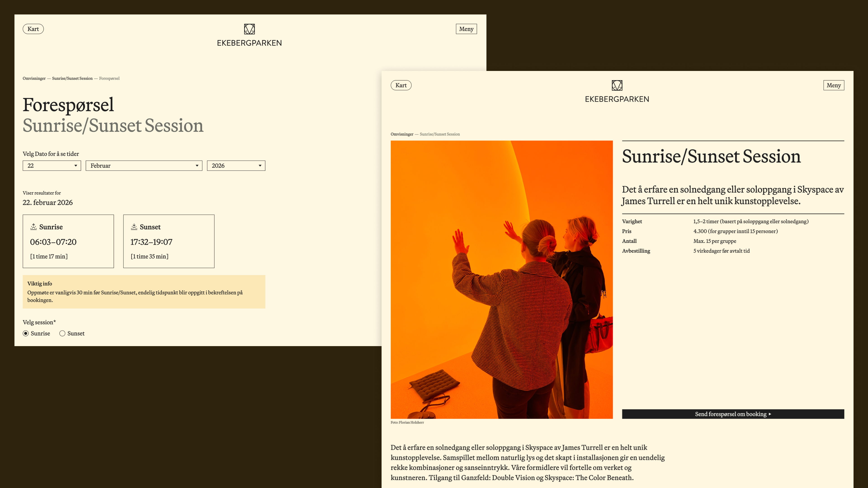Click the sunrise icon in Sunrise card

point(33,227)
